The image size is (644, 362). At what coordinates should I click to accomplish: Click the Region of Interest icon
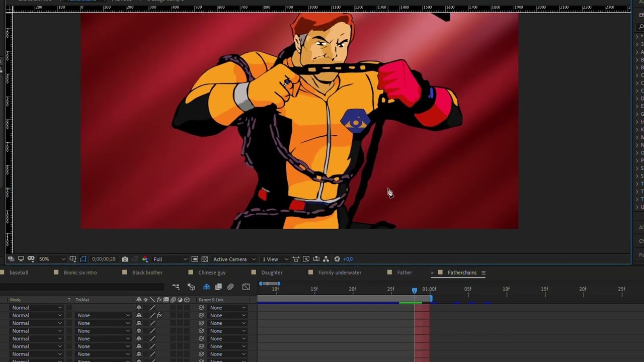[195, 259]
